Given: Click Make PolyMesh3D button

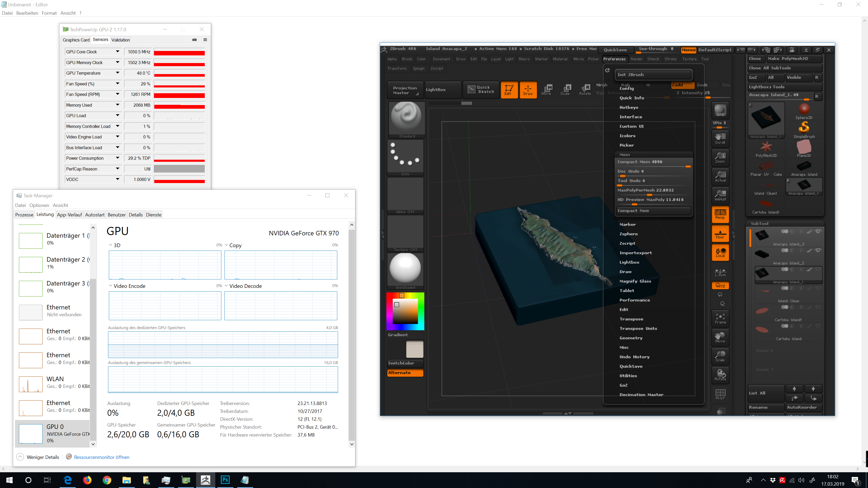Looking at the screenshot, I should (x=794, y=59).
